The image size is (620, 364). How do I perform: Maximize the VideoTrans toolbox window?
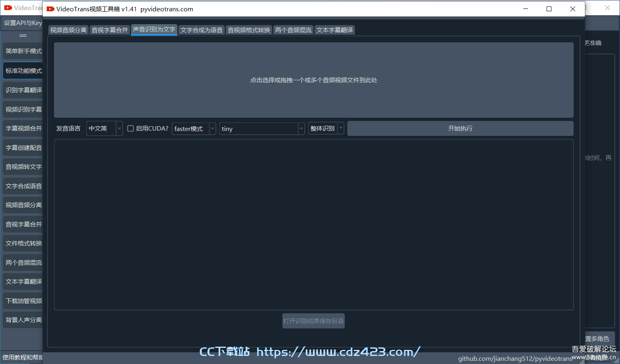(x=549, y=9)
